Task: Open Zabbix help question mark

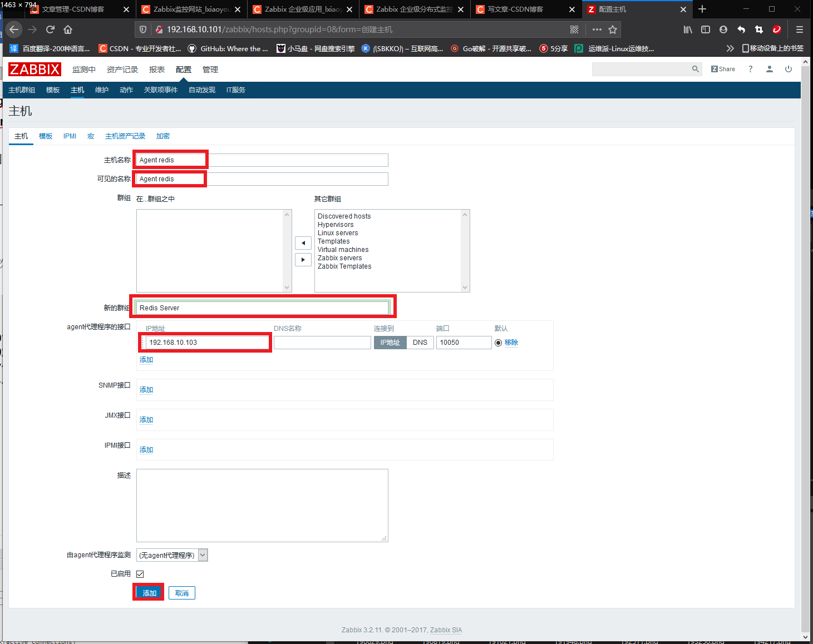Action: coord(750,69)
